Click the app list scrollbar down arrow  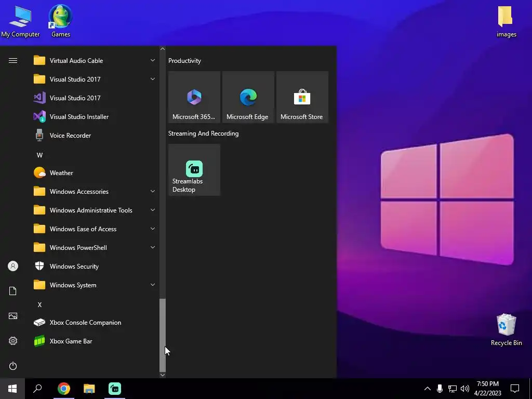point(163,375)
